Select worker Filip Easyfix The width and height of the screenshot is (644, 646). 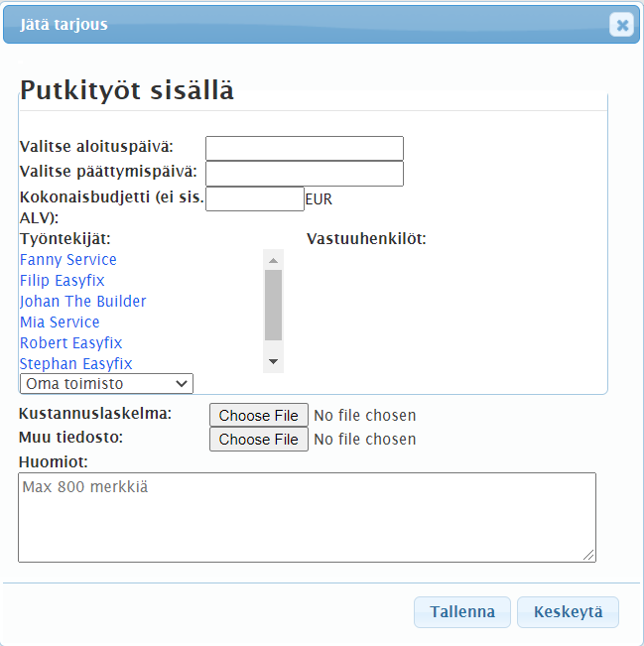(63, 281)
